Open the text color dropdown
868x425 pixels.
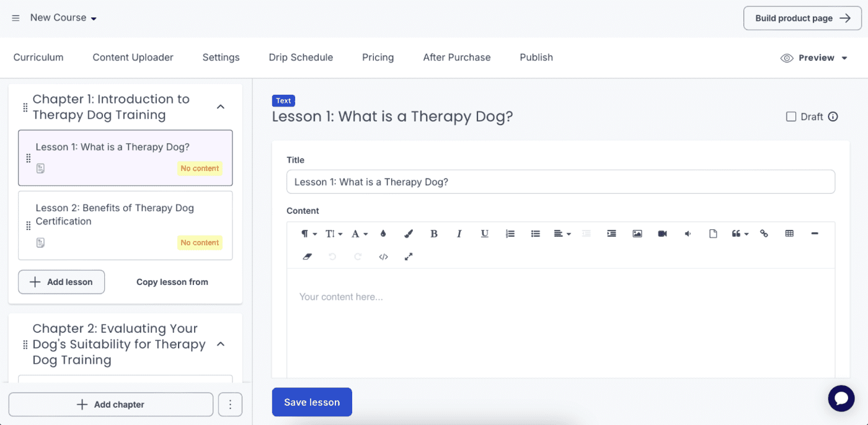pyautogui.click(x=360, y=234)
